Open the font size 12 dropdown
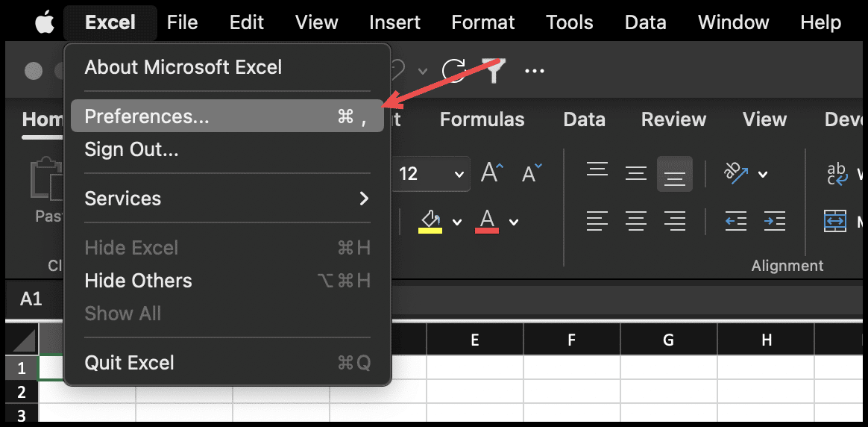Image resolution: width=868 pixels, height=427 pixels. 459,175
